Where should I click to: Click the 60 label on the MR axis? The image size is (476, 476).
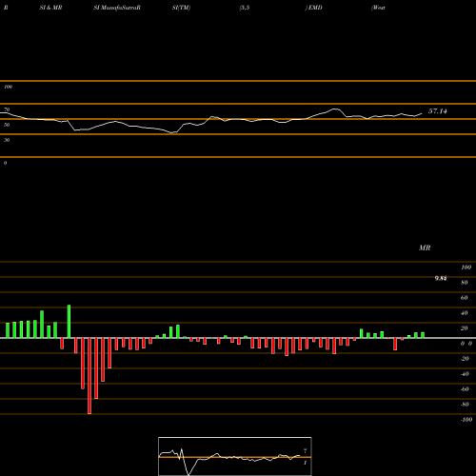click(465, 298)
